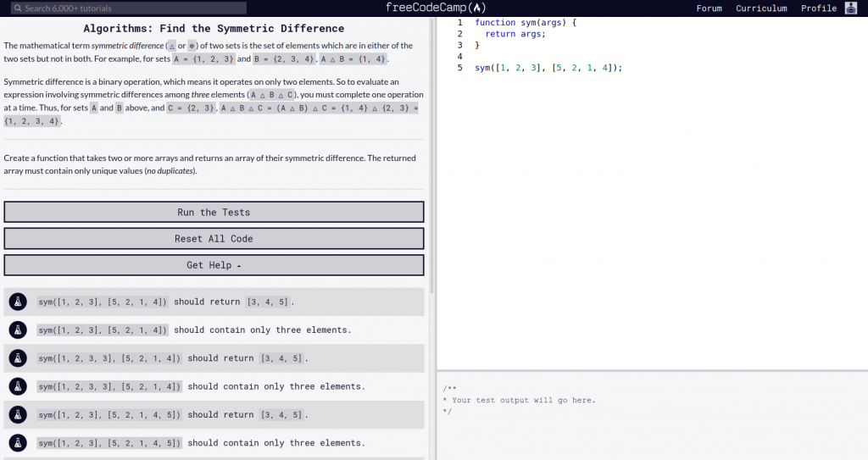
Task: Click line 1 'function sym(args) {' in editor
Action: 526,23
